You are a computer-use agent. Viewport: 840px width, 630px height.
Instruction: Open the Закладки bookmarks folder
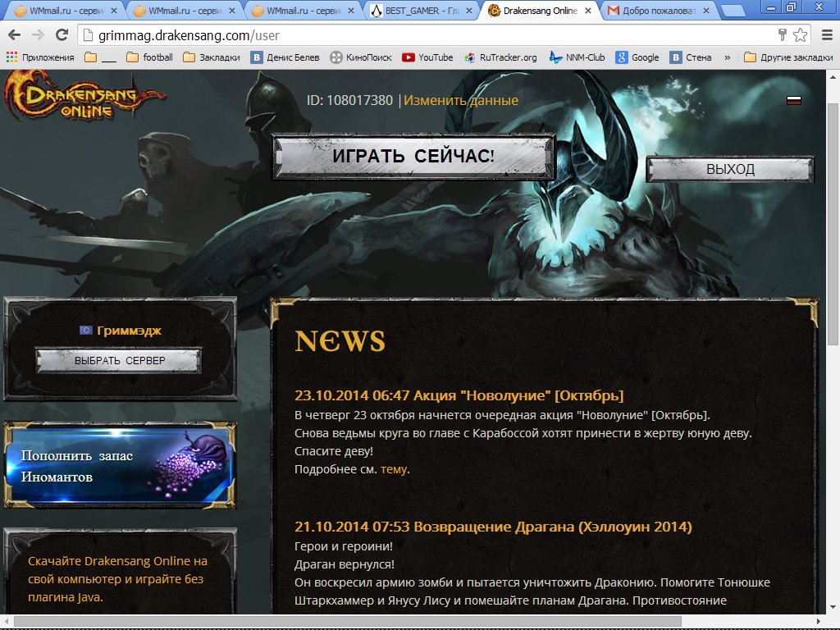pos(211,57)
